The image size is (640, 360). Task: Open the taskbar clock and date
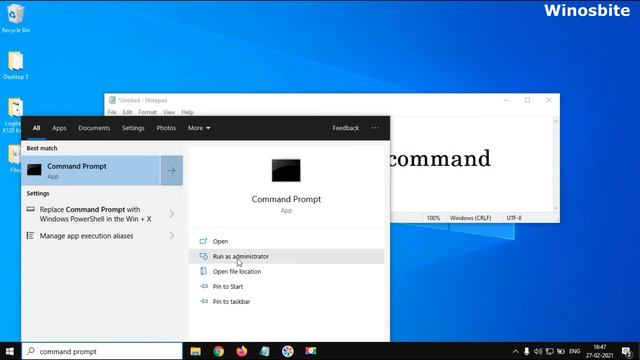[x=600, y=351]
